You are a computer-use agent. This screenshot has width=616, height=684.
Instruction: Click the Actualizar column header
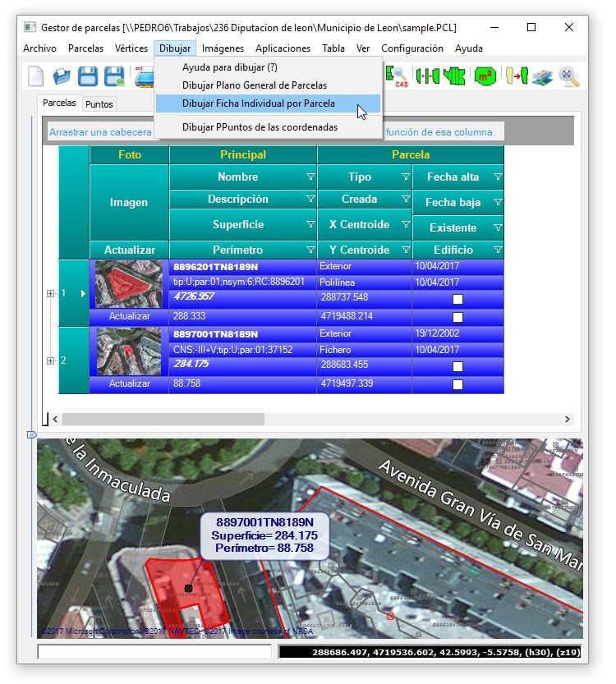pos(129,250)
